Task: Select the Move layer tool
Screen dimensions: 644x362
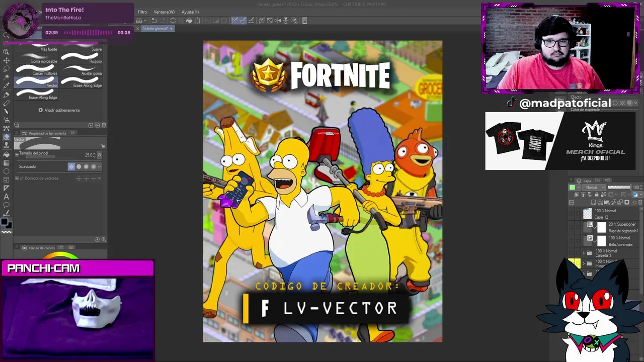Action: pyautogui.click(x=6, y=60)
